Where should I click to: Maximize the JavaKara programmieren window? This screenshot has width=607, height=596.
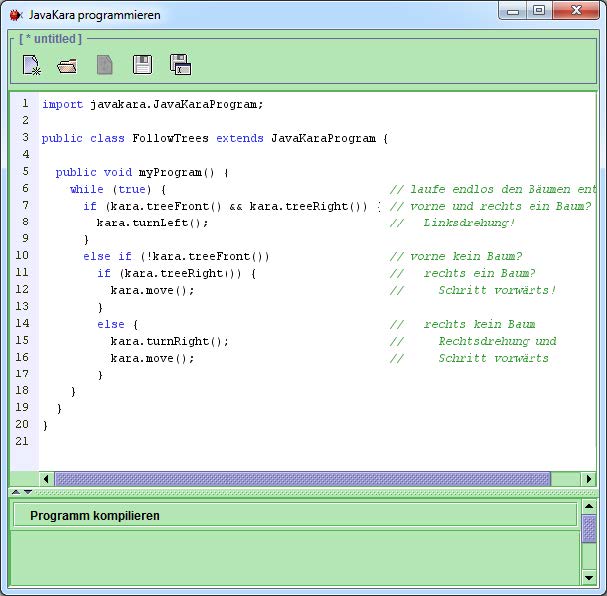point(539,11)
